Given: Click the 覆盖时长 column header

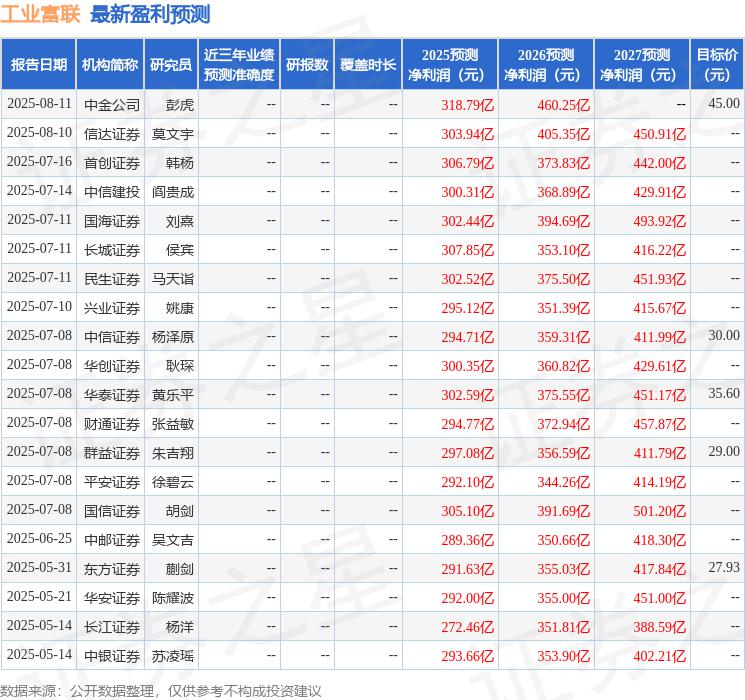Looking at the screenshot, I should pos(368,65).
